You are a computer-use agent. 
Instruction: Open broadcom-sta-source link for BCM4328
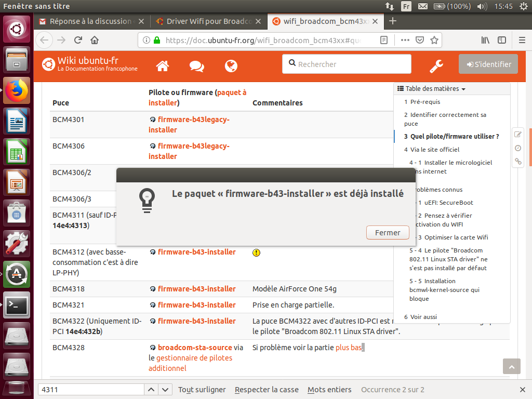tap(195, 348)
